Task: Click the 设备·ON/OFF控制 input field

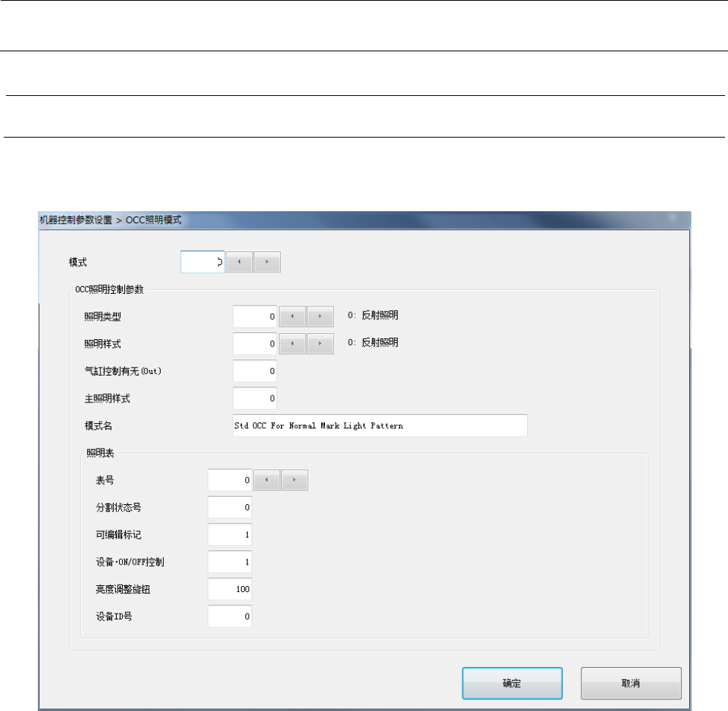Action: click(230, 562)
